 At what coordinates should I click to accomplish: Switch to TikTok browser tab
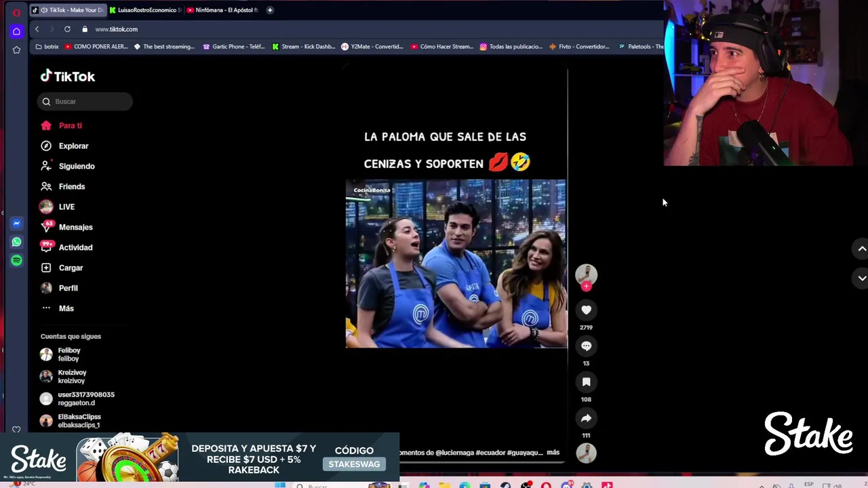[68, 10]
